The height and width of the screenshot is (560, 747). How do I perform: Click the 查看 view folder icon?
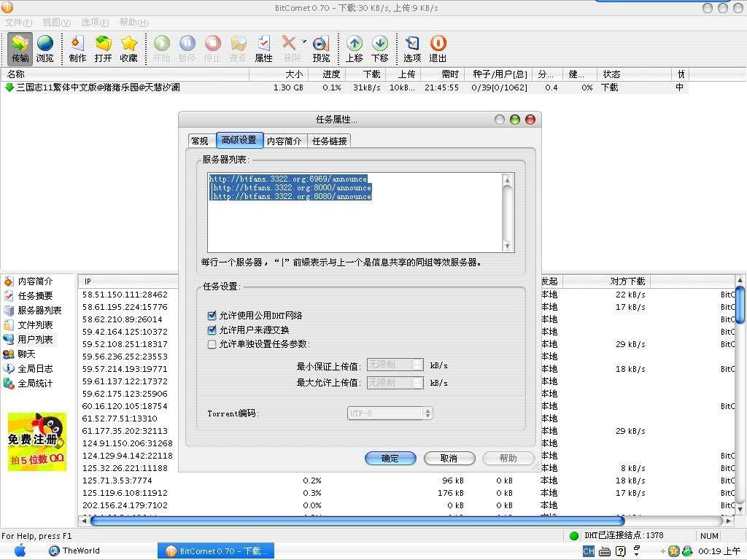tap(239, 49)
